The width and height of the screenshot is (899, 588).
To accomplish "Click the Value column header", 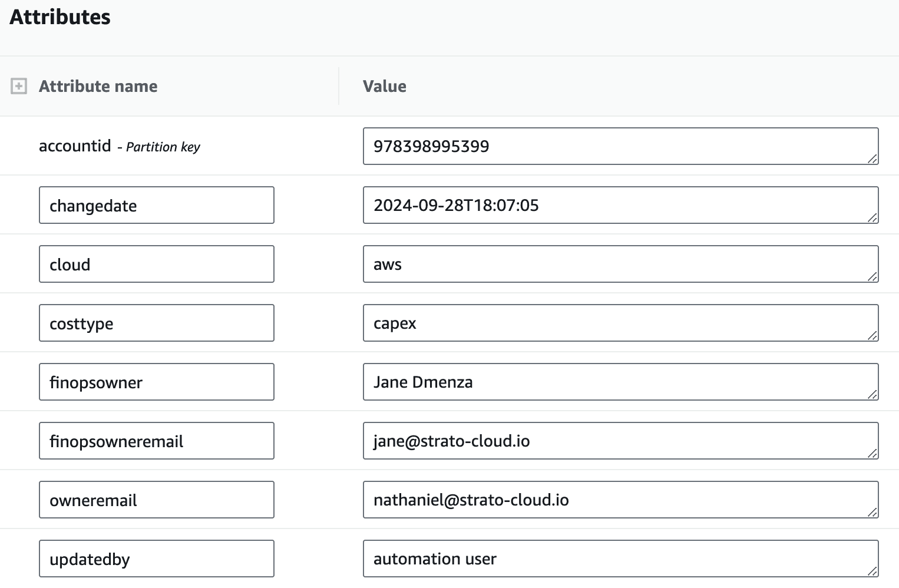I will [x=385, y=87].
